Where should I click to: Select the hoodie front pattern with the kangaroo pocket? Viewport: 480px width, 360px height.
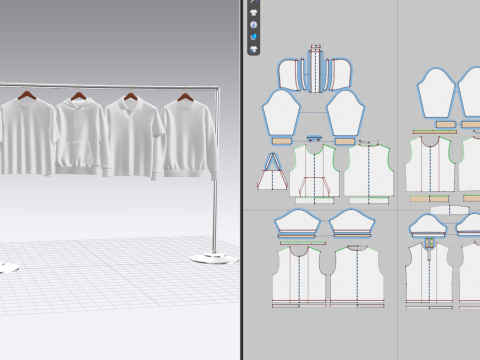314,171
